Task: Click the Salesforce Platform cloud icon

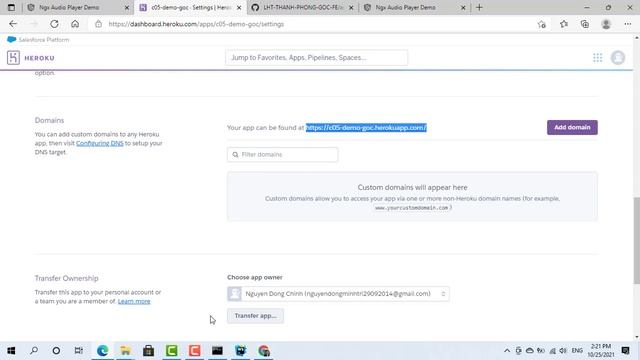Action: pos(11,39)
